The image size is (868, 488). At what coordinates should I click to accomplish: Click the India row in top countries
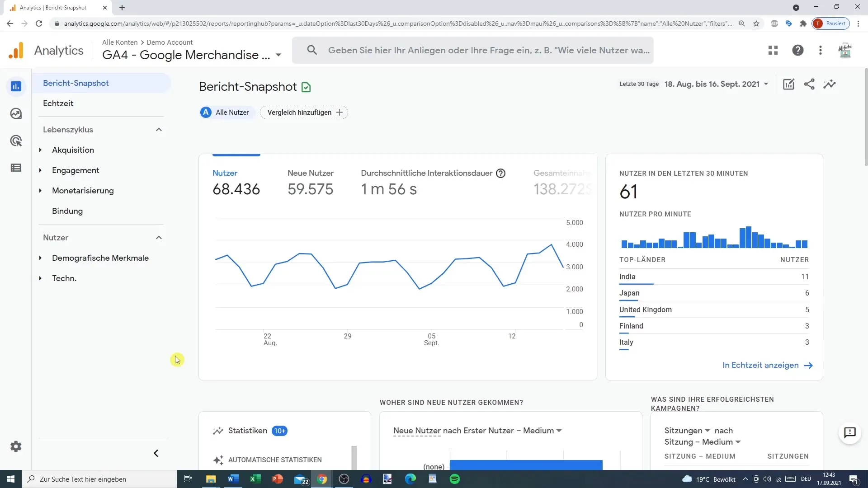(714, 277)
